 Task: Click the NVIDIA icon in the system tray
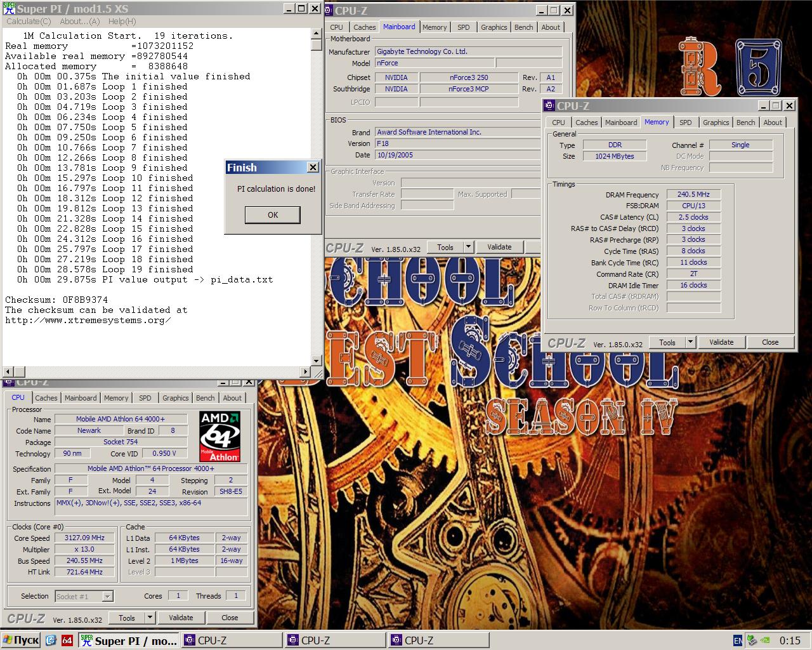766,640
